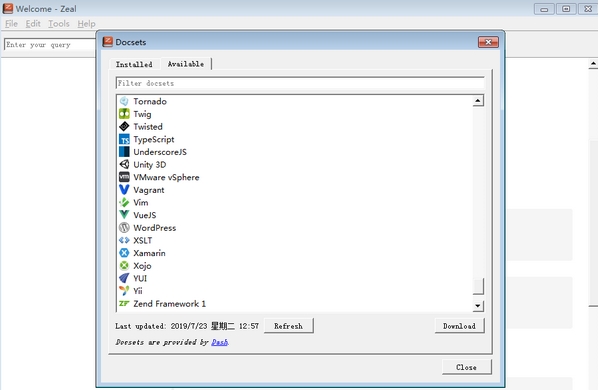Click the YUI docset icon
The width and height of the screenshot is (599, 390).
(x=124, y=278)
